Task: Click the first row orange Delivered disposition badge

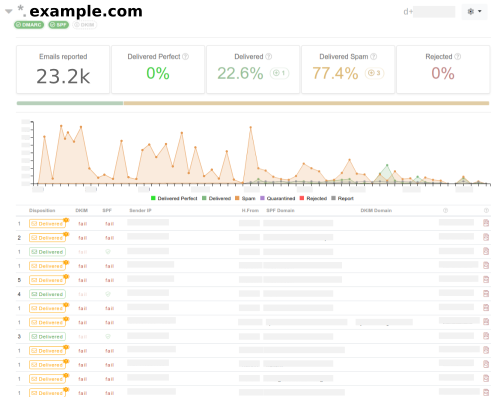Action: coord(47,223)
